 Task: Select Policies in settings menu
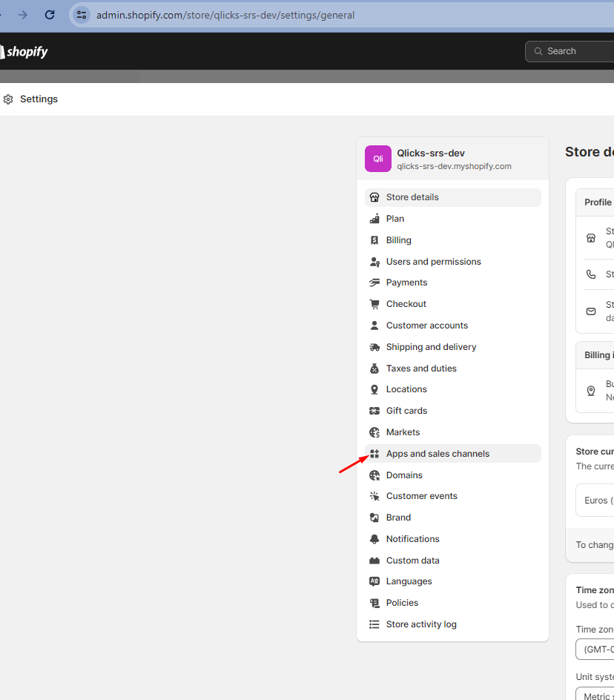click(453, 603)
